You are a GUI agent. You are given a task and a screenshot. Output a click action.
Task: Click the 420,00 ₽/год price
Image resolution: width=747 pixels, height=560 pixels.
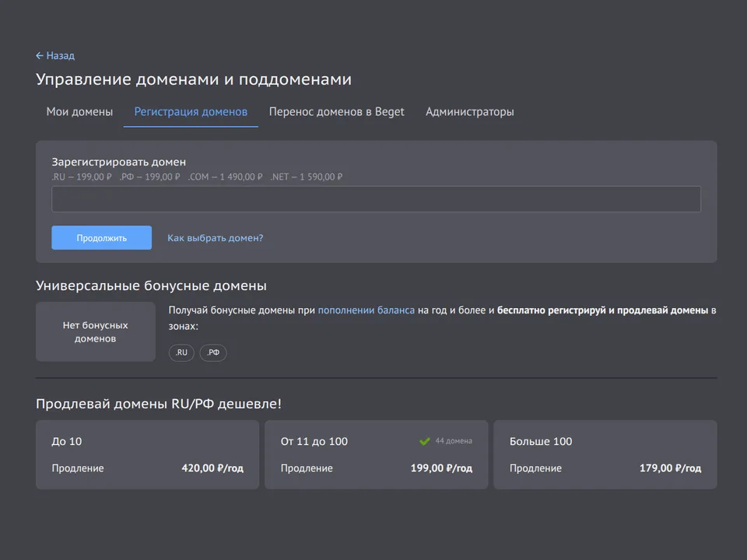(212, 468)
